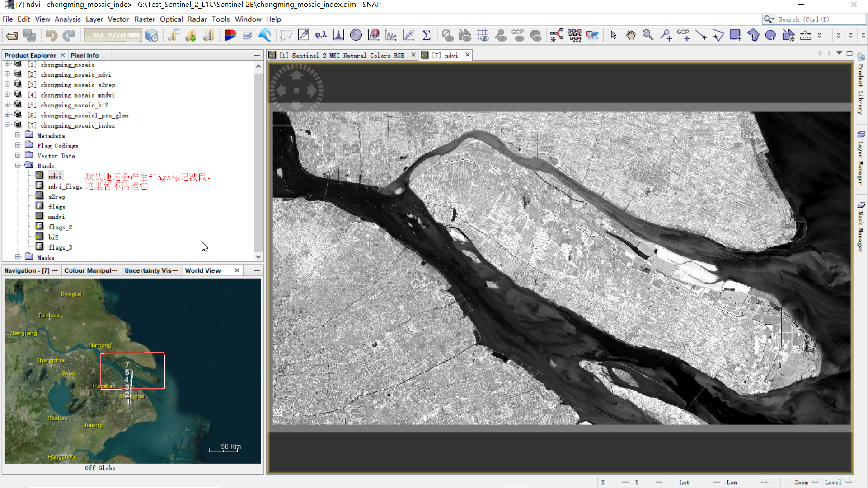Expand chongming_mosaic_ndvi product tree
Image resolution: width=868 pixels, height=488 pixels.
(x=6, y=74)
